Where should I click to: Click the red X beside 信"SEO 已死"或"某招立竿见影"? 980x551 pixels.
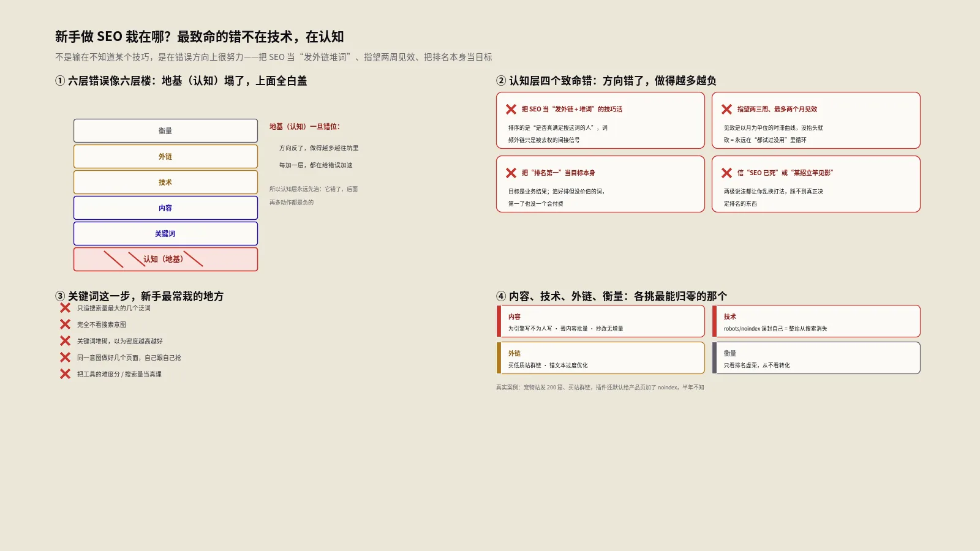[726, 173]
